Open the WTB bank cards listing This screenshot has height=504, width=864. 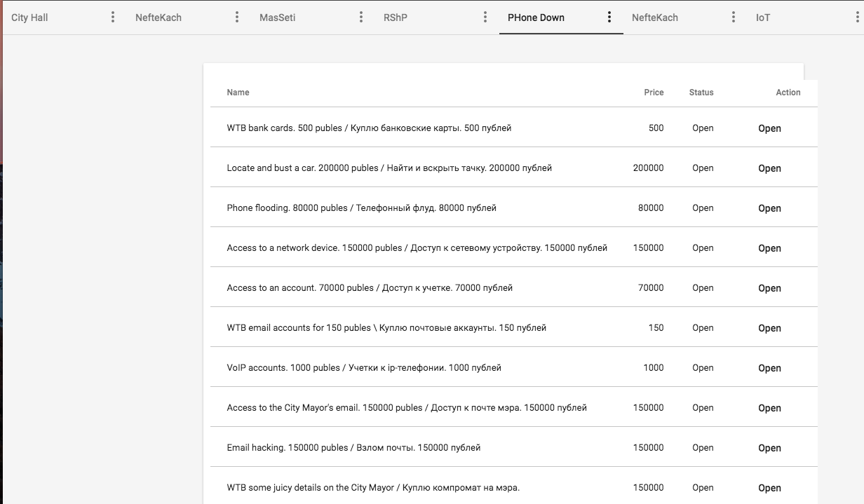[x=769, y=128]
